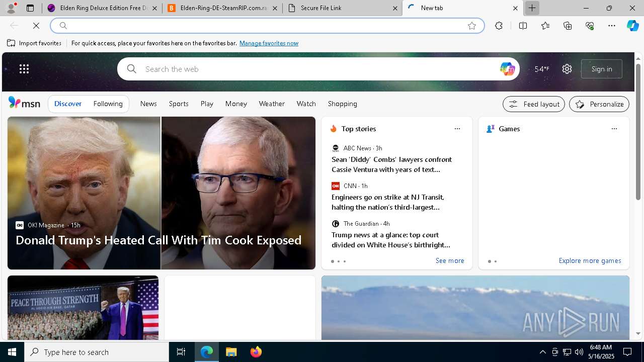The width and height of the screenshot is (644, 362).
Task: Open Task View on the taskbar
Action: [x=181, y=352]
